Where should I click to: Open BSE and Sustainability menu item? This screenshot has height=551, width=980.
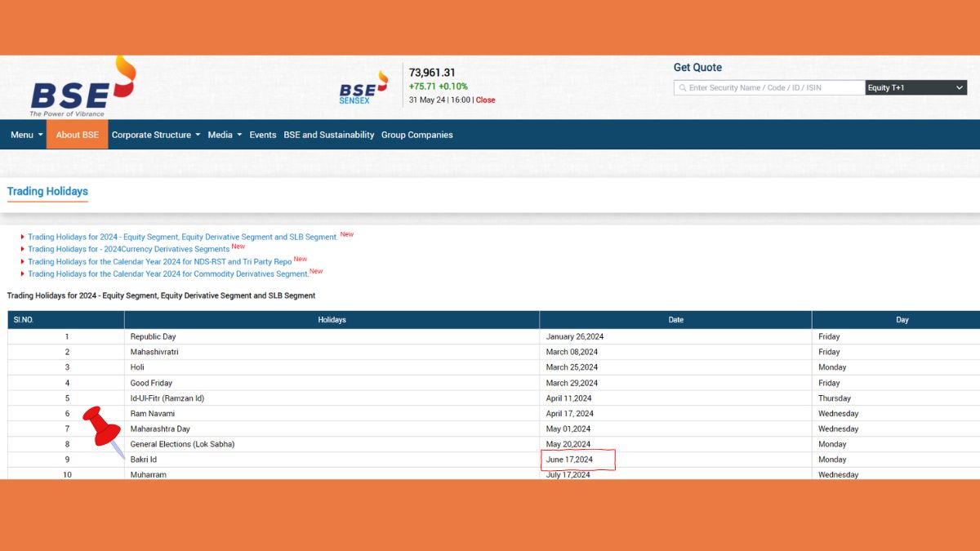coord(328,135)
